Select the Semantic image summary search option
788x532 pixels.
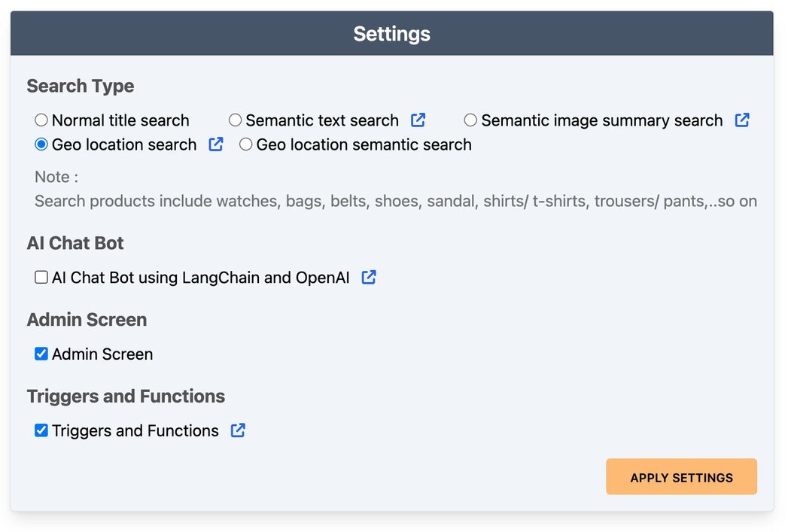click(x=470, y=120)
